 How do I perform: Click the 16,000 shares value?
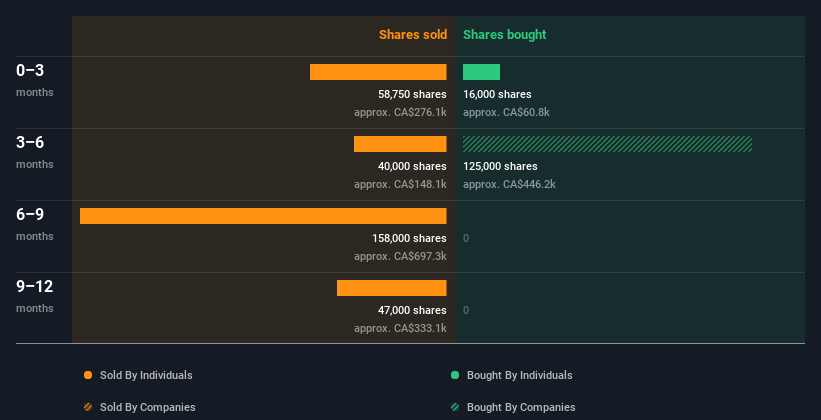coord(497,94)
